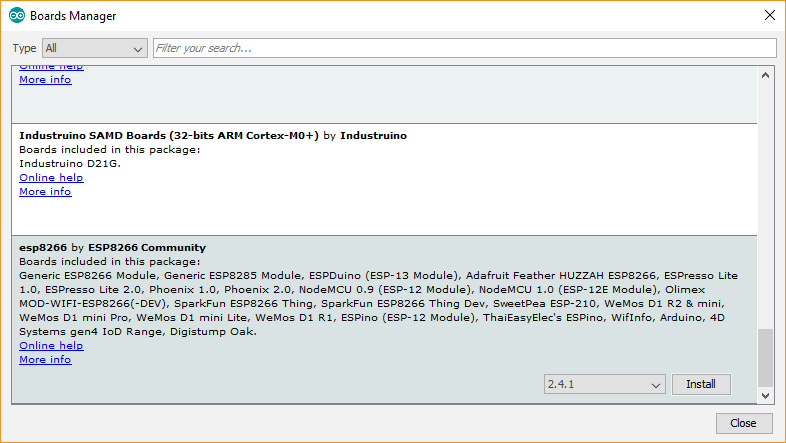This screenshot has height=443, width=786.
Task: Open Online help for esp8266 package
Action: 51,345
